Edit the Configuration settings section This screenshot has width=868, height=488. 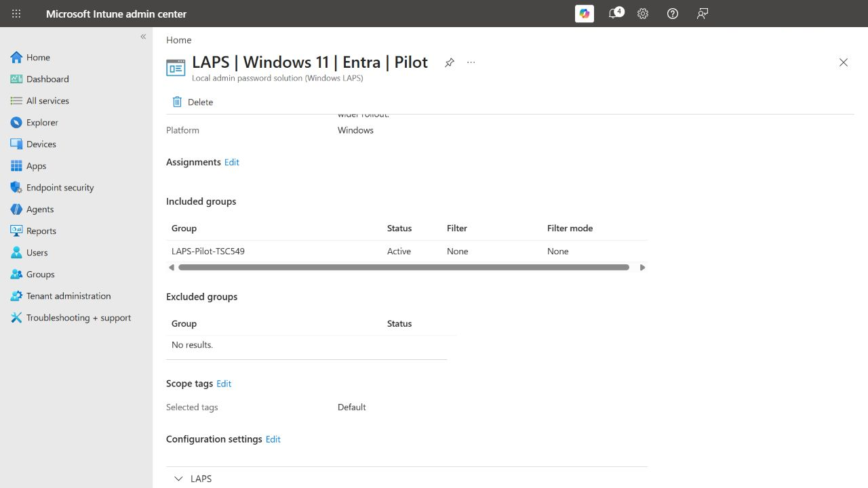[x=273, y=439]
